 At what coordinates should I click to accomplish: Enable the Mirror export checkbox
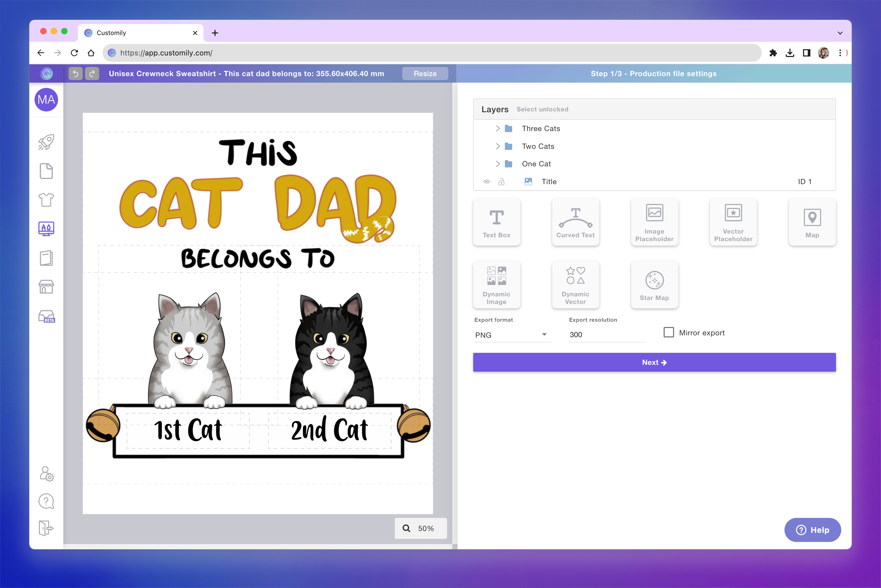tap(669, 332)
